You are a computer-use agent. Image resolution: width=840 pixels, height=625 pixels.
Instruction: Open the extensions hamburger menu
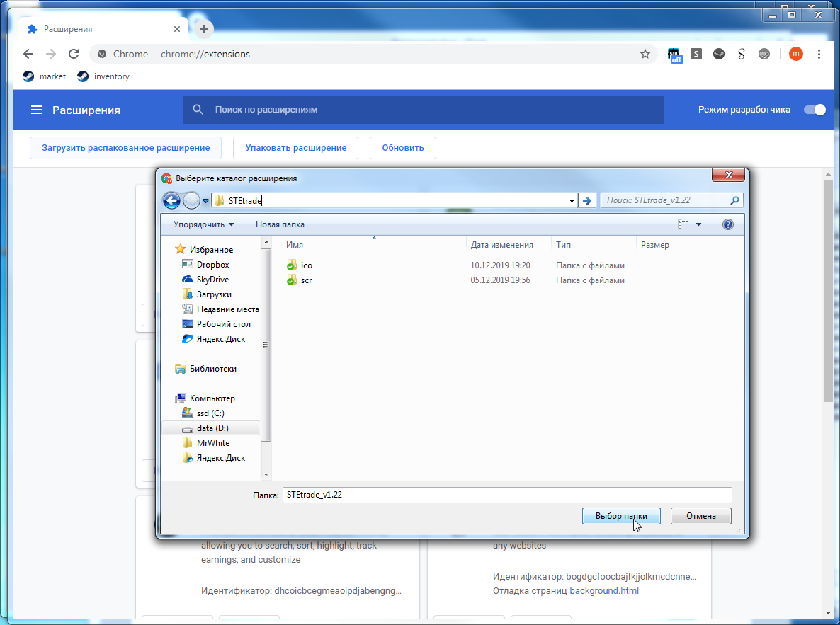pyautogui.click(x=36, y=110)
